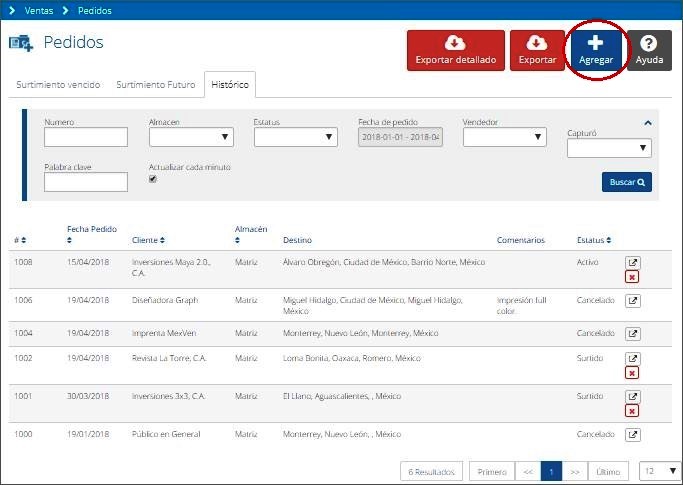
Task: Open the Capturó filter dropdown
Action: (609, 148)
